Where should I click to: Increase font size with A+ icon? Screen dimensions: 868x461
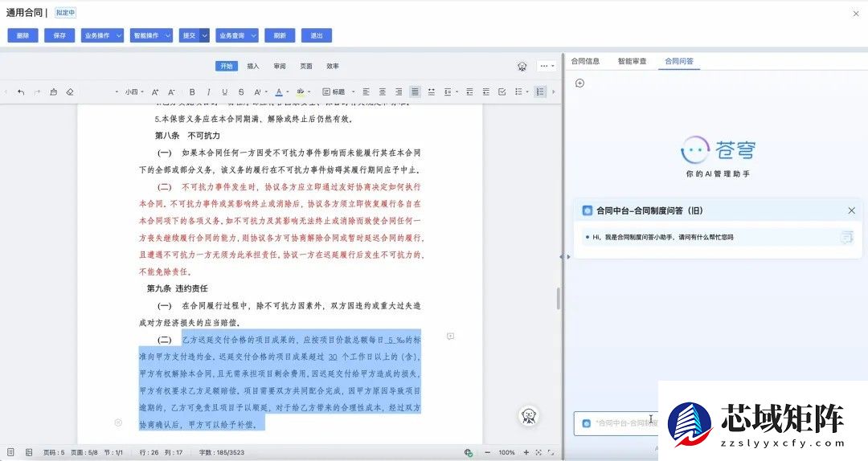[x=156, y=92]
